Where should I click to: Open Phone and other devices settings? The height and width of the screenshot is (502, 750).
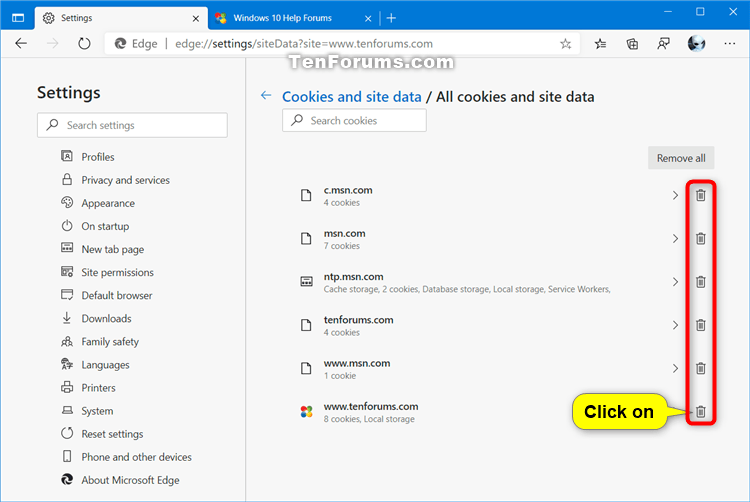[x=126, y=457]
